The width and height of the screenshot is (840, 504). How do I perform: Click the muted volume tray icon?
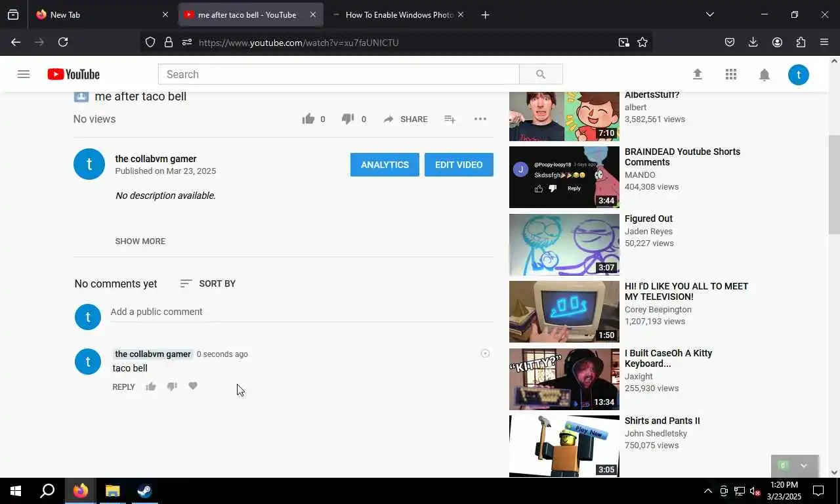(755, 491)
